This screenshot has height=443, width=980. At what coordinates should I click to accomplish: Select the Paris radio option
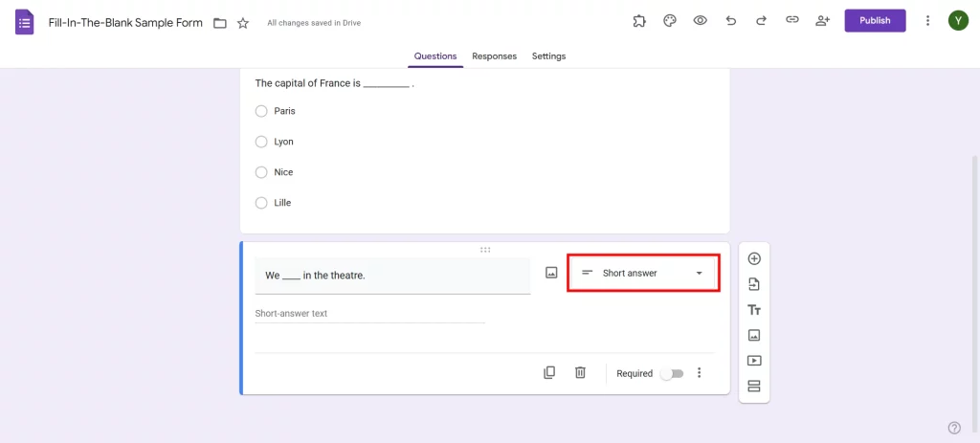(x=261, y=111)
